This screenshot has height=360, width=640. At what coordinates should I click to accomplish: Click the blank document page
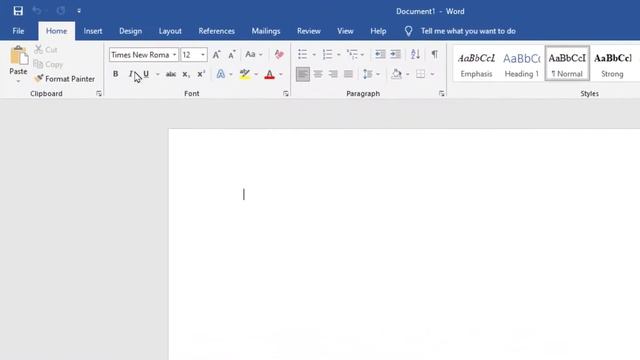pos(404,245)
